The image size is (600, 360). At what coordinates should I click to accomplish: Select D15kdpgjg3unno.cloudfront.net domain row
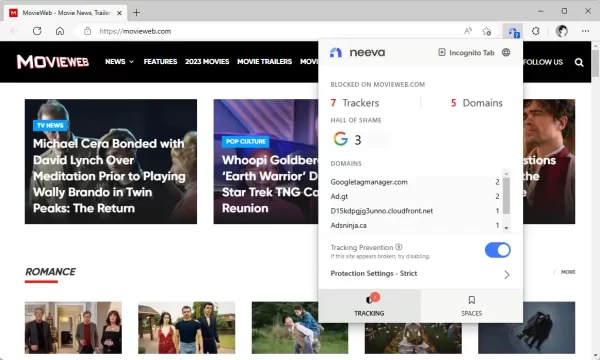[x=415, y=211]
